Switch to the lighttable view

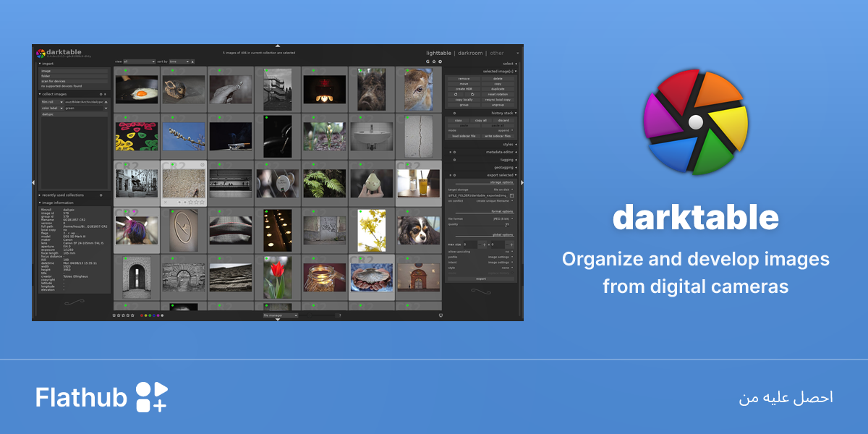pyautogui.click(x=439, y=53)
